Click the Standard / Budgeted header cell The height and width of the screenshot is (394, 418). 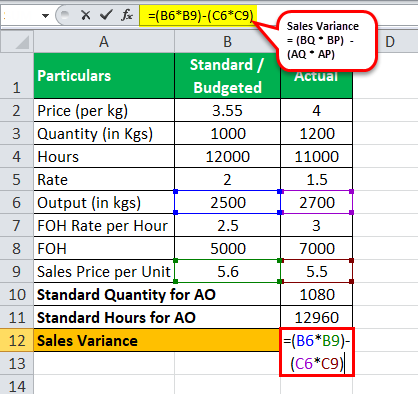tap(227, 76)
